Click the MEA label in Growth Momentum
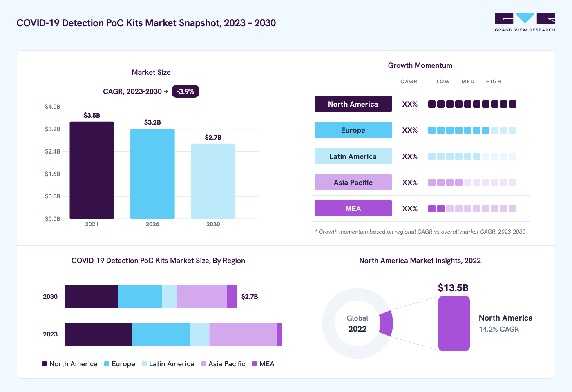572x392 pixels. (353, 209)
